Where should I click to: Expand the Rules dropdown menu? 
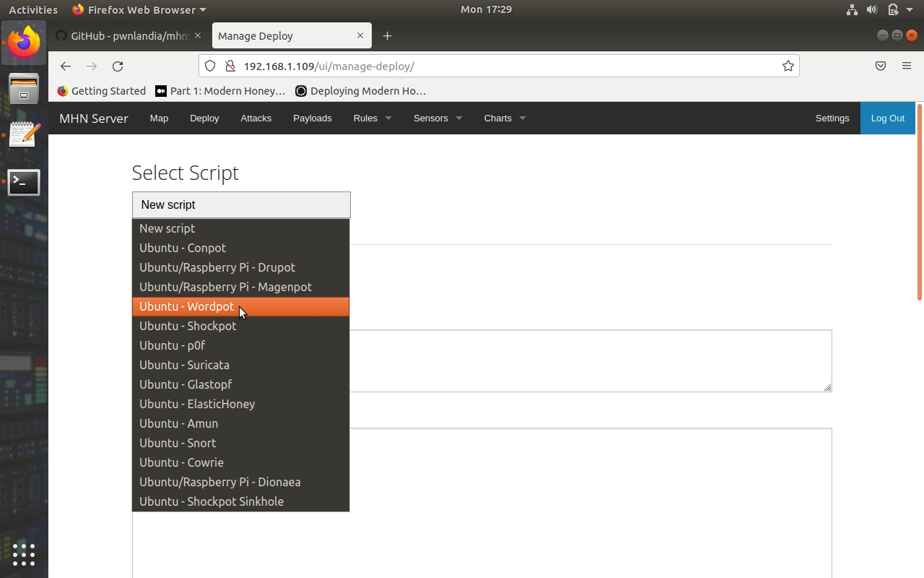pyautogui.click(x=372, y=118)
